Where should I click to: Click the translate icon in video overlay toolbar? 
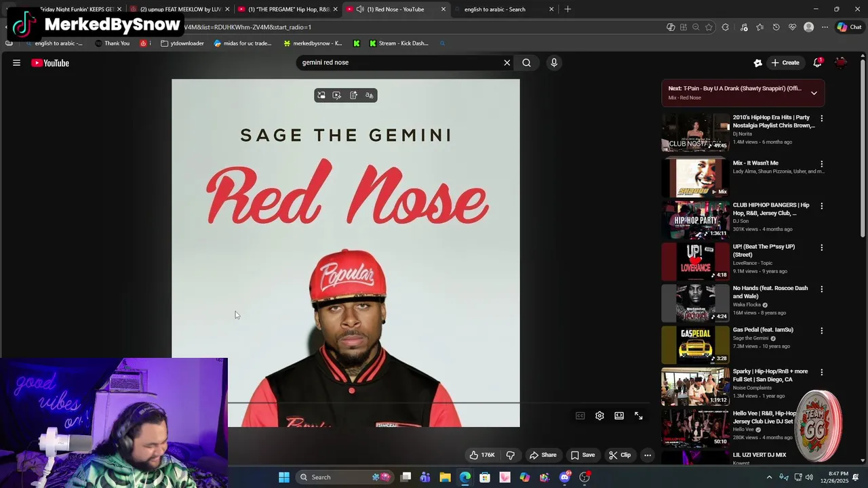(370, 96)
